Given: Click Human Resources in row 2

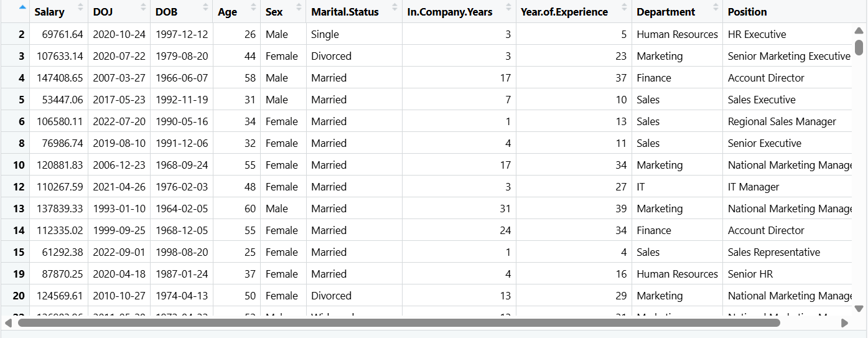Looking at the screenshot, I should click(678, 34).
